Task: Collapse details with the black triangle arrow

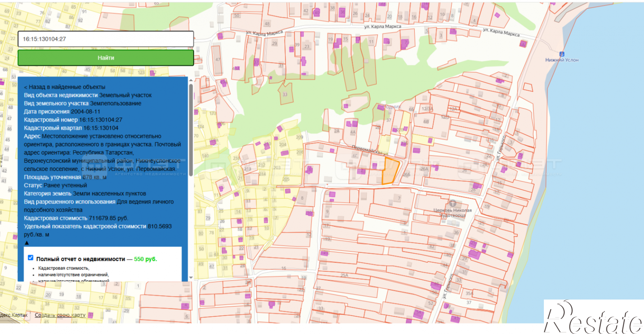Action: coord(27,243)
